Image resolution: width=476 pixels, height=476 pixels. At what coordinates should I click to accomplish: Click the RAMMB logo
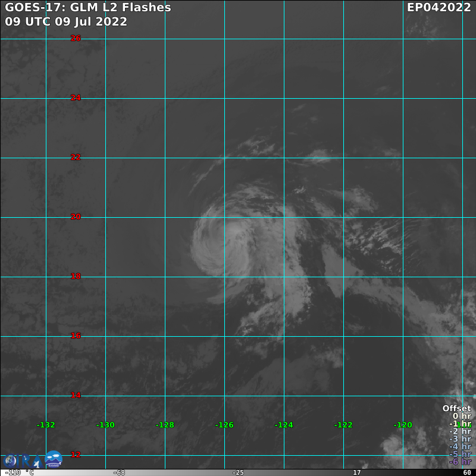click(x=54, y=459)
